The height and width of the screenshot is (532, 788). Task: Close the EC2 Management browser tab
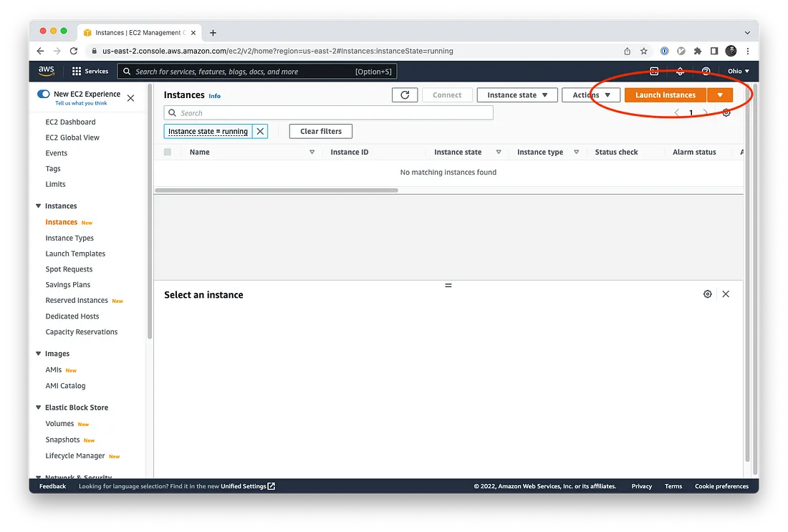[x=193, y=33]
